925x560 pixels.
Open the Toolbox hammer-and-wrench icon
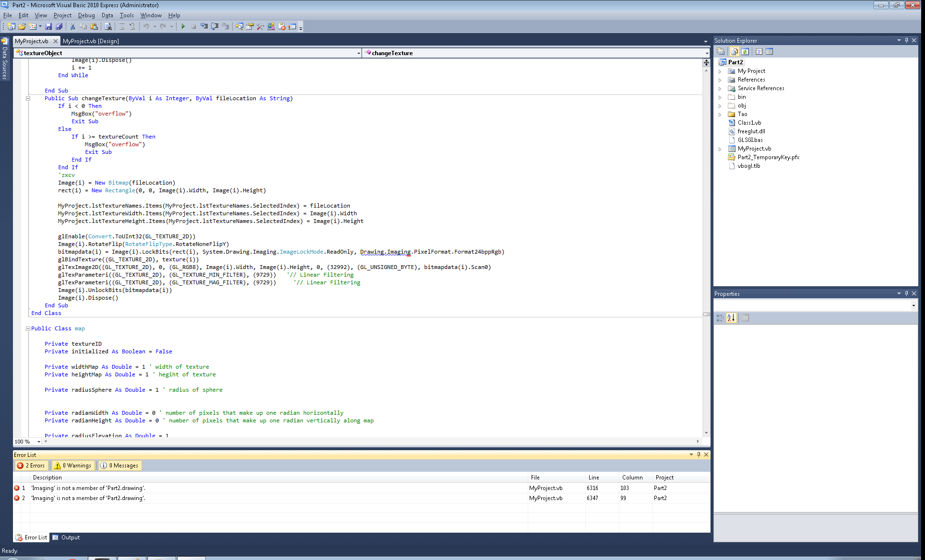coord(261,26)
